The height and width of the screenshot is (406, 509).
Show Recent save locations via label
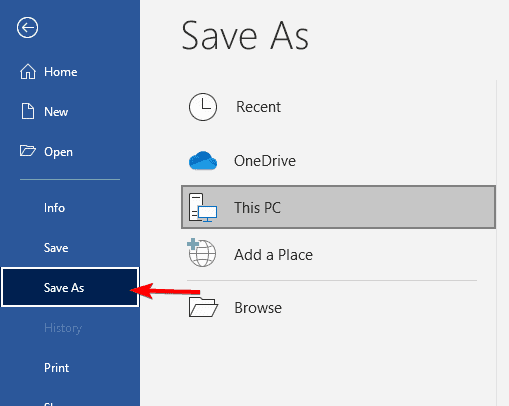click(258, 107)
